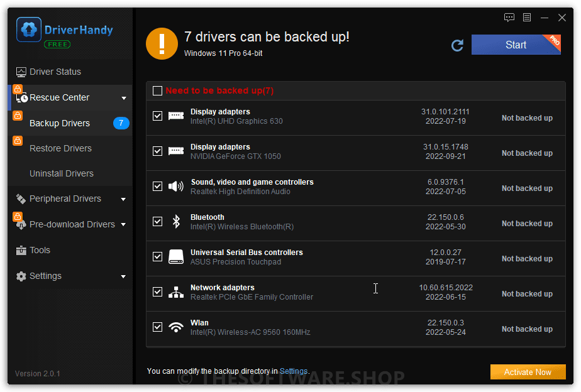Image resolution: width=581 pixels, height=392 pixels.
Task: Go to Restore Drivers
Action: [70, 148]
